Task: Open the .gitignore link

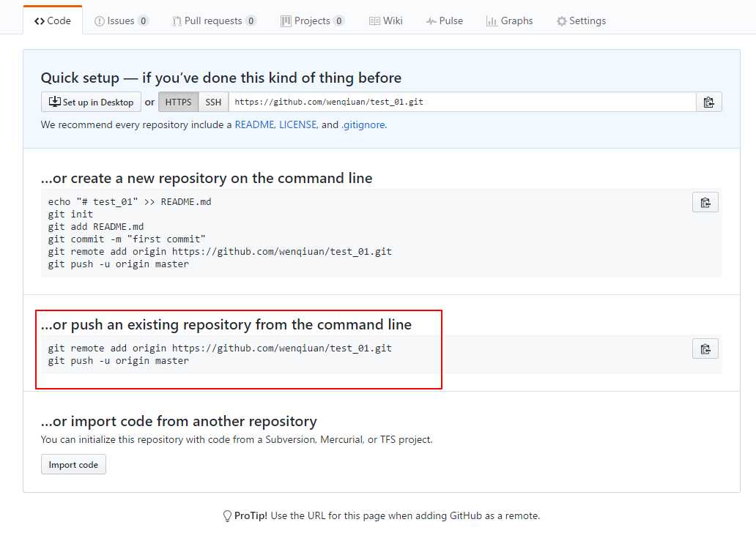Action: coord(363,125)
